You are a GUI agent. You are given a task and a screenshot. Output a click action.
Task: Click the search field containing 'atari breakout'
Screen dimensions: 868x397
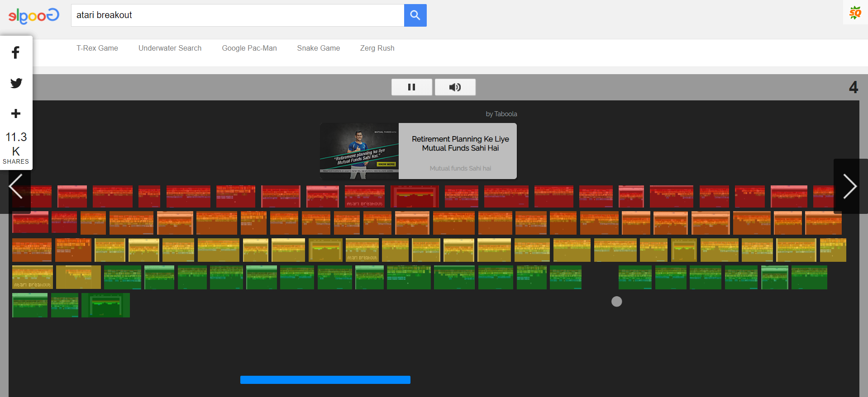238,15
